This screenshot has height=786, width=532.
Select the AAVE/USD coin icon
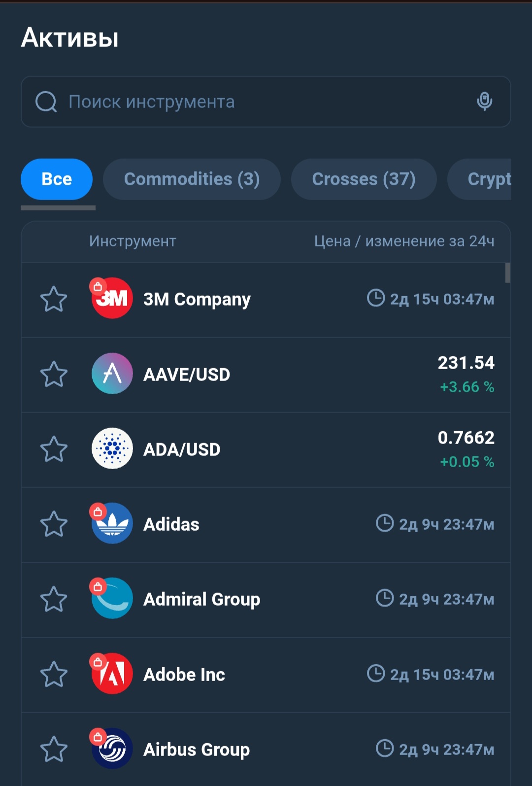[112, 374]
